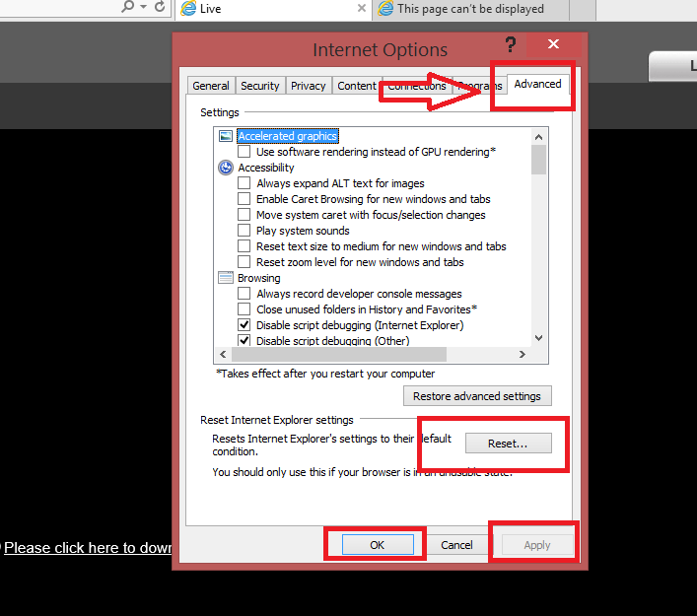697x616 pixels.
Task: Click the settings list scroll up arrow
Action: [538, 137]
